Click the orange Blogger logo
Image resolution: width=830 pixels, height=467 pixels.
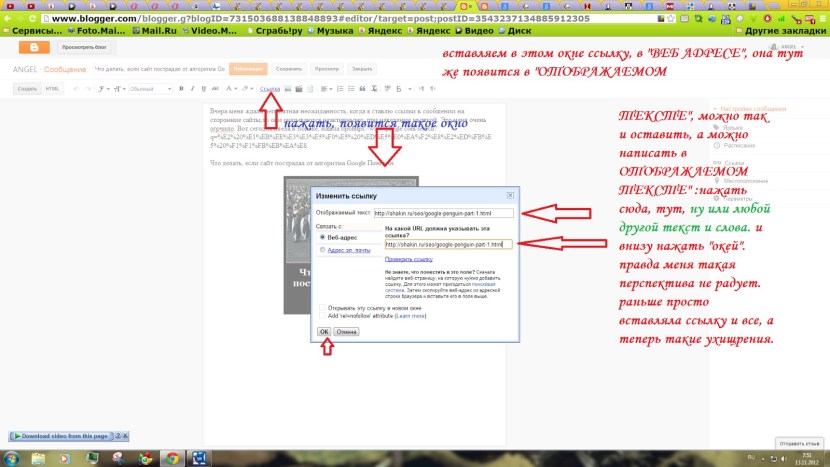click(35, 47)
